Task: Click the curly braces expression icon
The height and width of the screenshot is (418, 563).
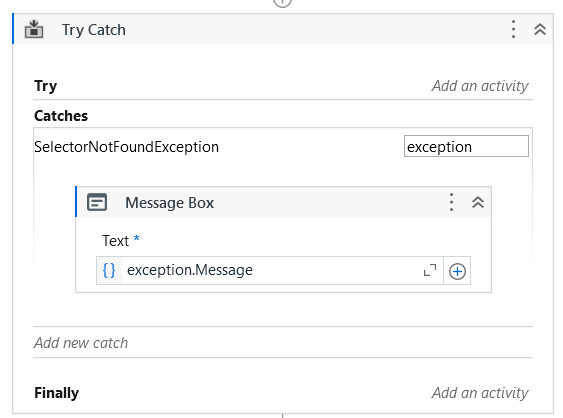Action: click(109, 270)
